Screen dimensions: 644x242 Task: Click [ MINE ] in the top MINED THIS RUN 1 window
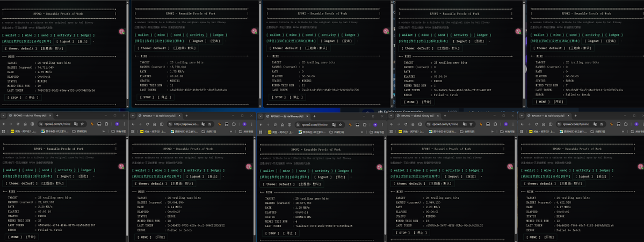[410, 102]
